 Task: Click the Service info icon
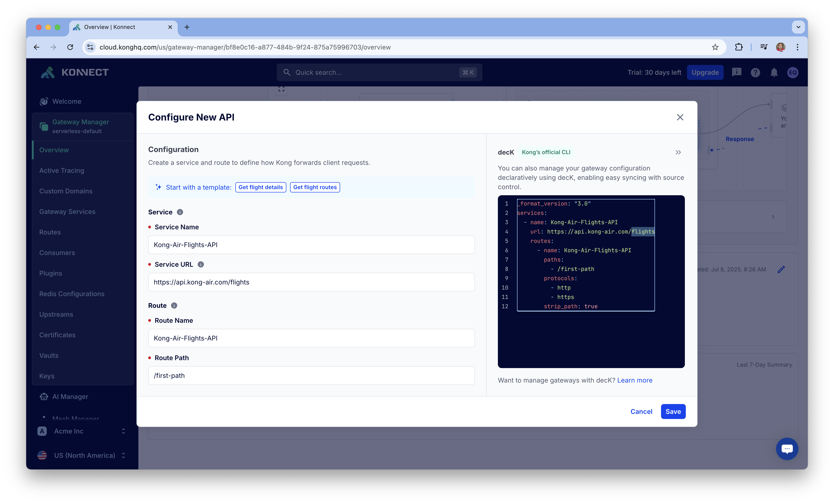180,212
